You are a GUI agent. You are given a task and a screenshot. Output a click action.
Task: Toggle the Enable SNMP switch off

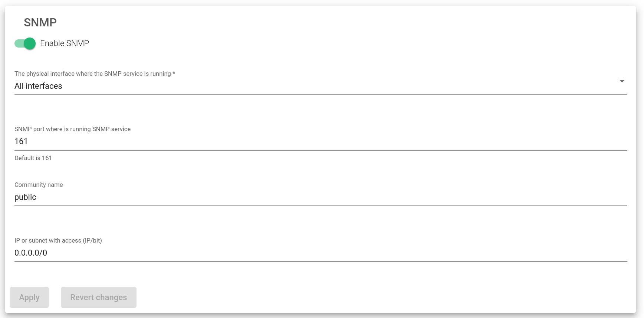coord(25,43)
